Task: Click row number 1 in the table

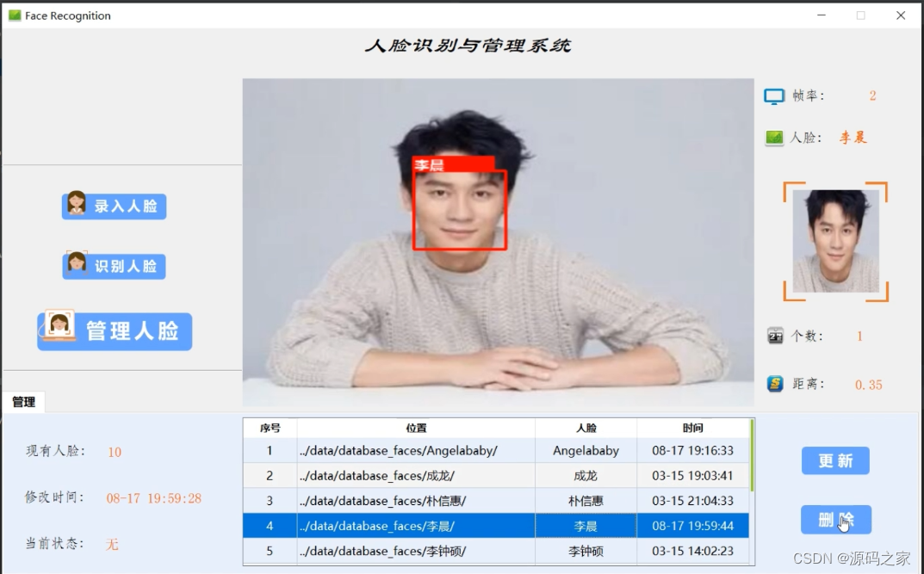Action: [x=270, y=450]
